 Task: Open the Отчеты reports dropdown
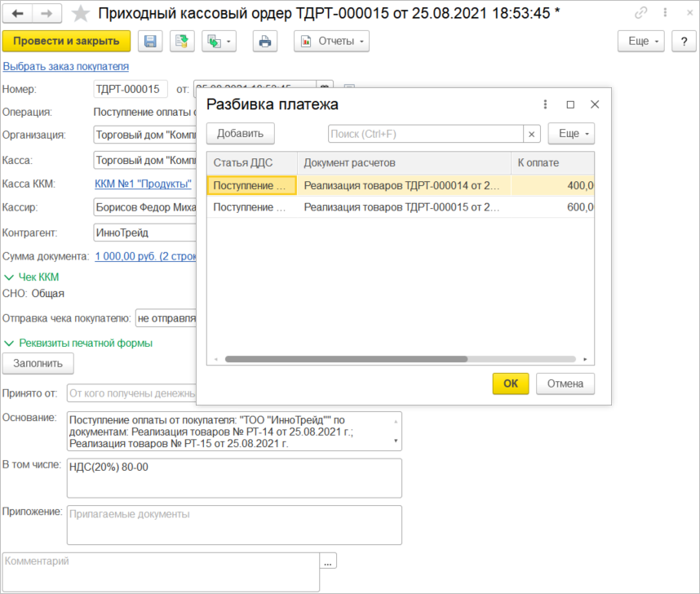[331, 42]
